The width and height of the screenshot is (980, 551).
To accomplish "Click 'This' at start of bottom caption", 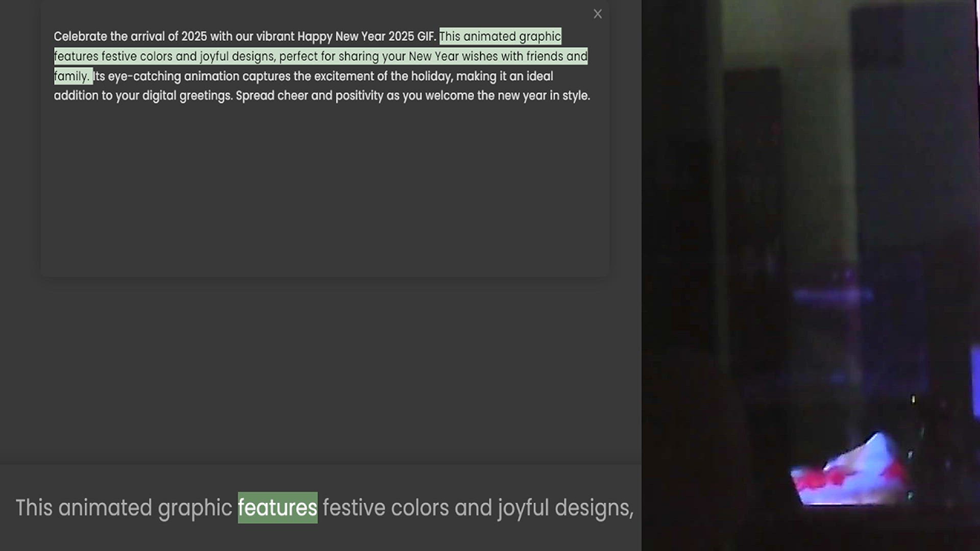I will tap(34, 508).
